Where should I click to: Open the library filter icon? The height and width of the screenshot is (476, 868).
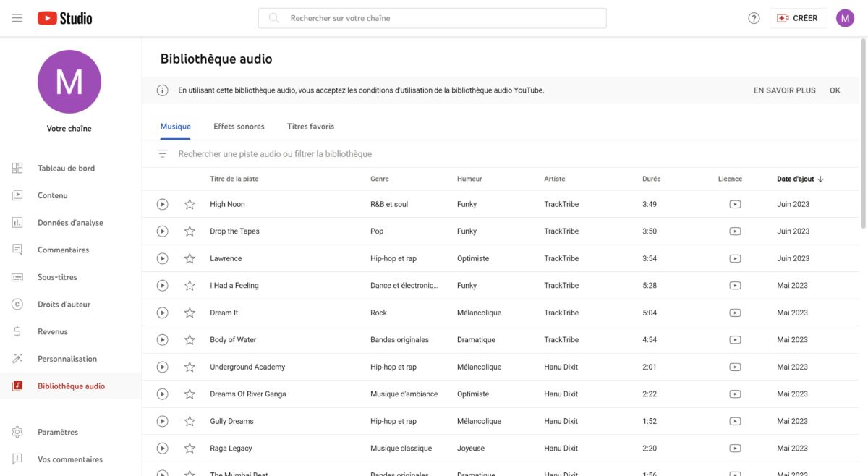pos(163,154)
